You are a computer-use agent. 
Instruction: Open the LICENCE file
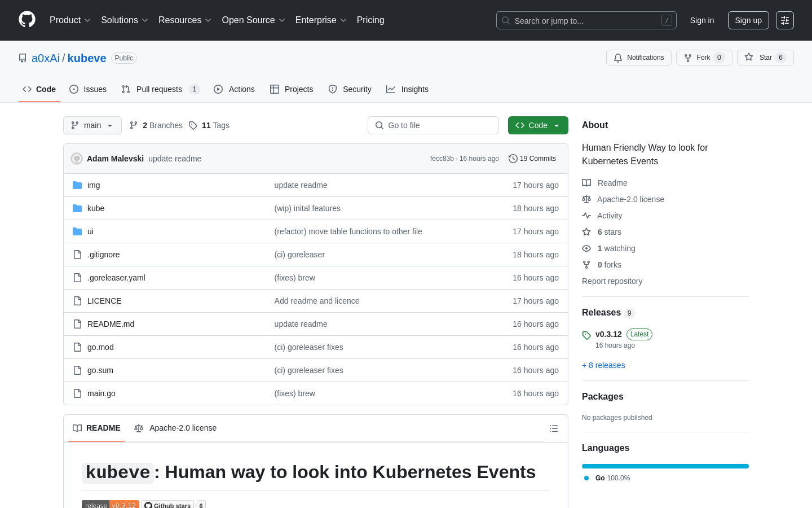point(104,301)
